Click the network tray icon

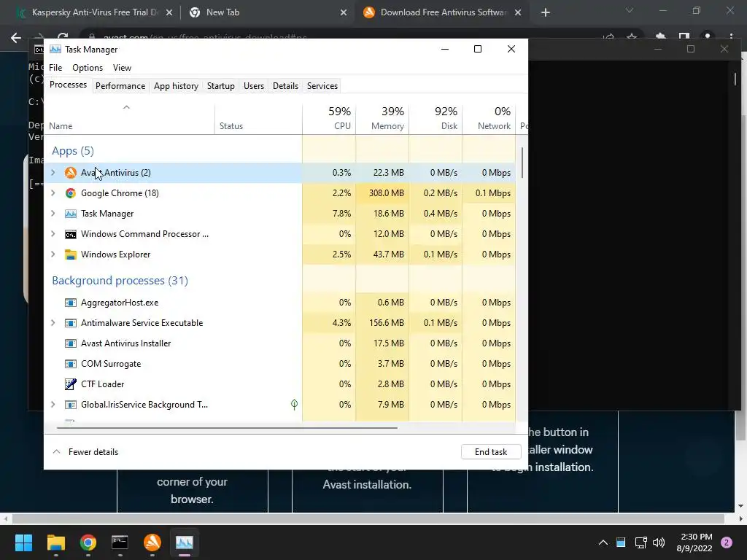tap(640, 542)
